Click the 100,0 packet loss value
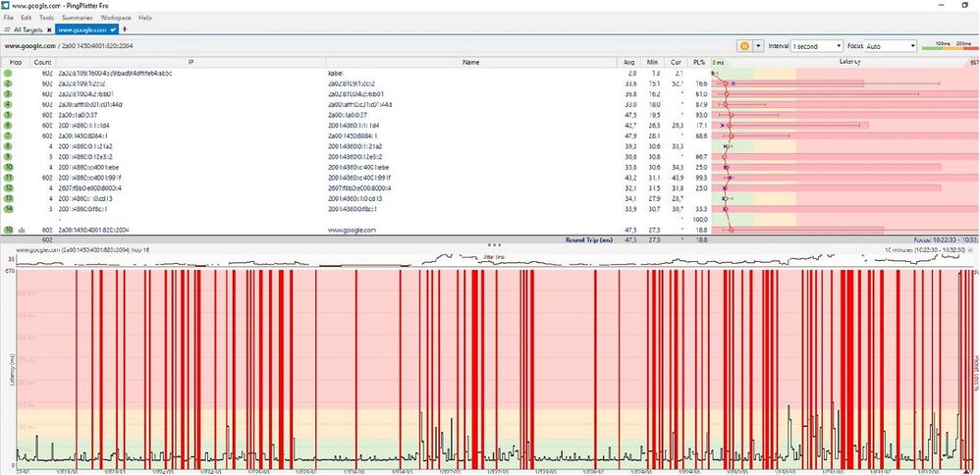The image size is (980, 475). (700, 220)
